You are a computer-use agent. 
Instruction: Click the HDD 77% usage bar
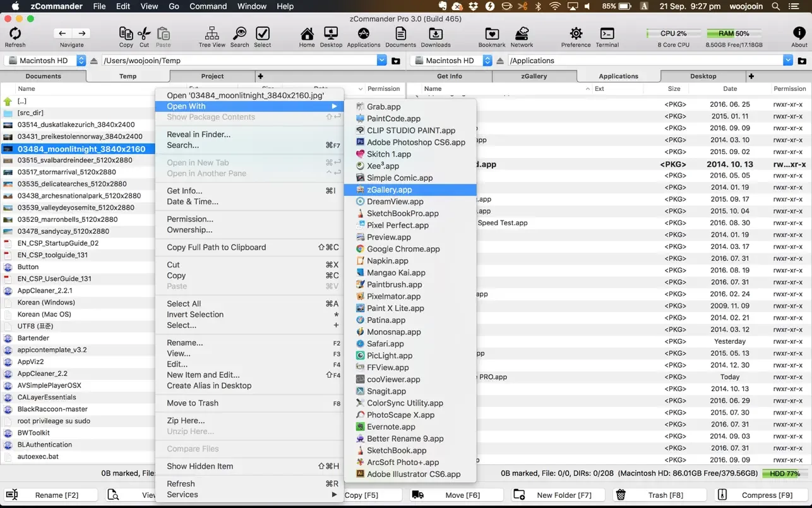tap(784, 473)
